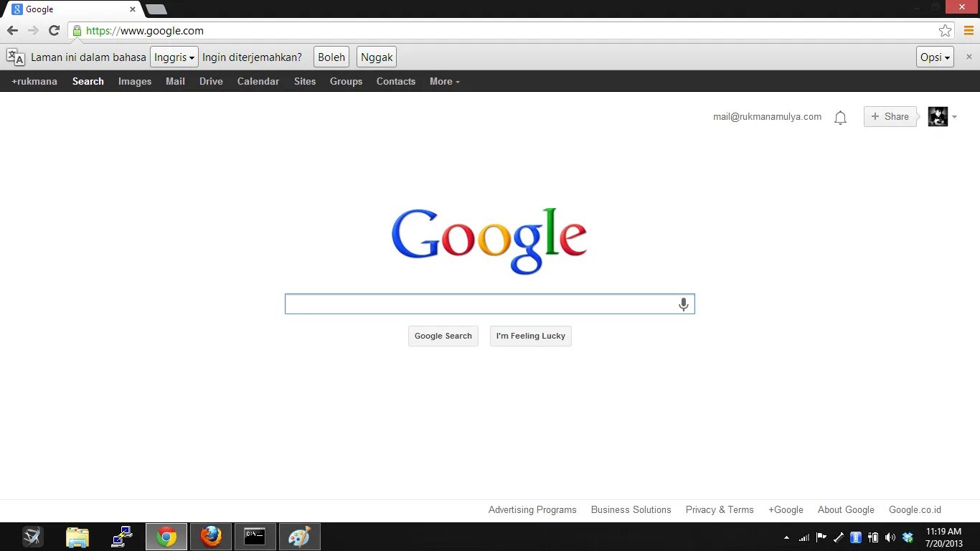
Task: Click the first taskbar icon with wings
Action: [x=33, y=537]
